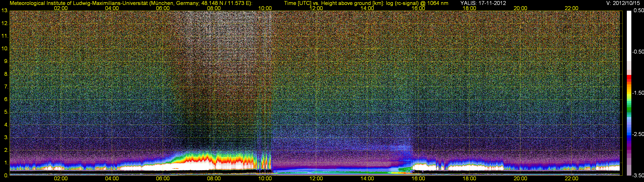Image resolution: width=644 pixels, height=182 pixels.
Task: Click the colorbar -3.50 scale value
Action: pyautogui.click(x=638, y=176)
